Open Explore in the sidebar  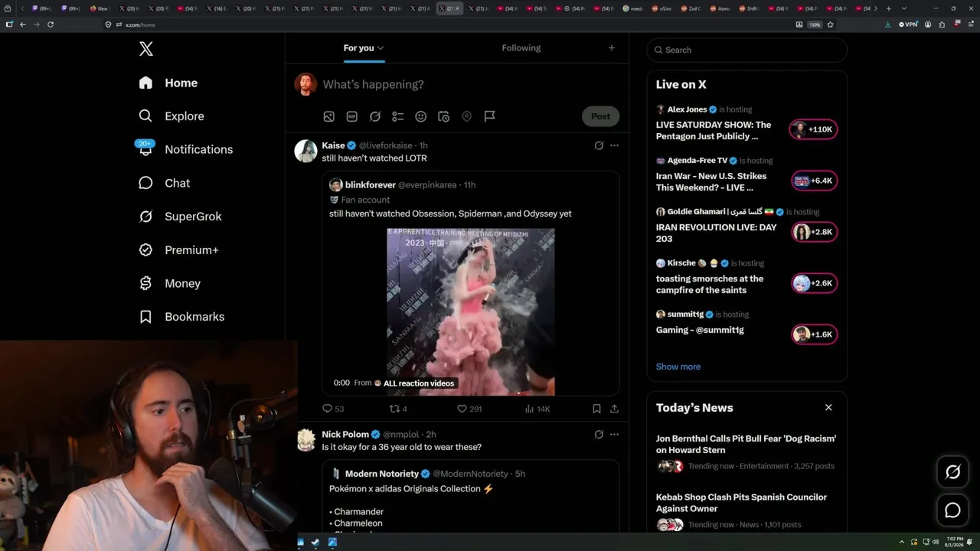coord(171,116)
